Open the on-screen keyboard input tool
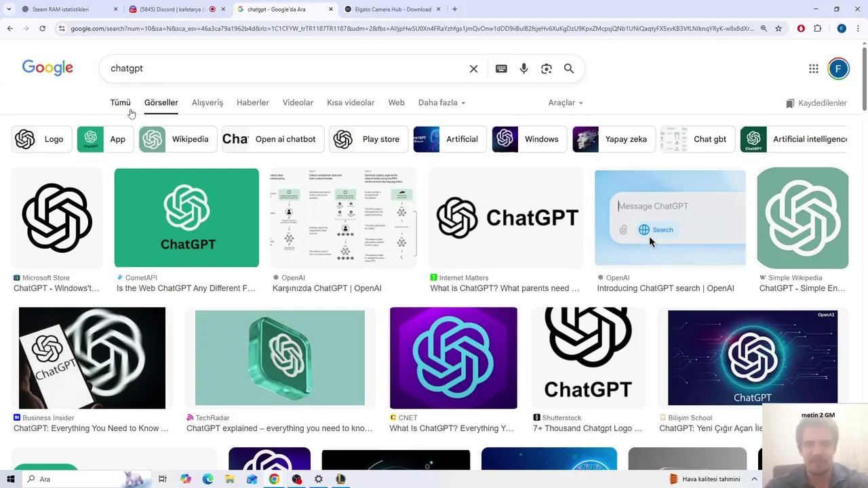Image resolution: width=868 pixels, height=488 pixels. 501,68
